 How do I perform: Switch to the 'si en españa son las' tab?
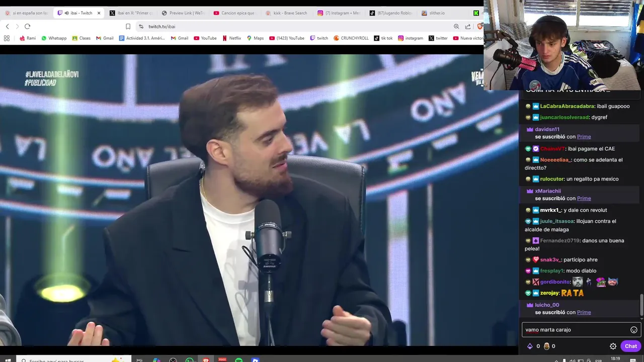coord(26,13)
